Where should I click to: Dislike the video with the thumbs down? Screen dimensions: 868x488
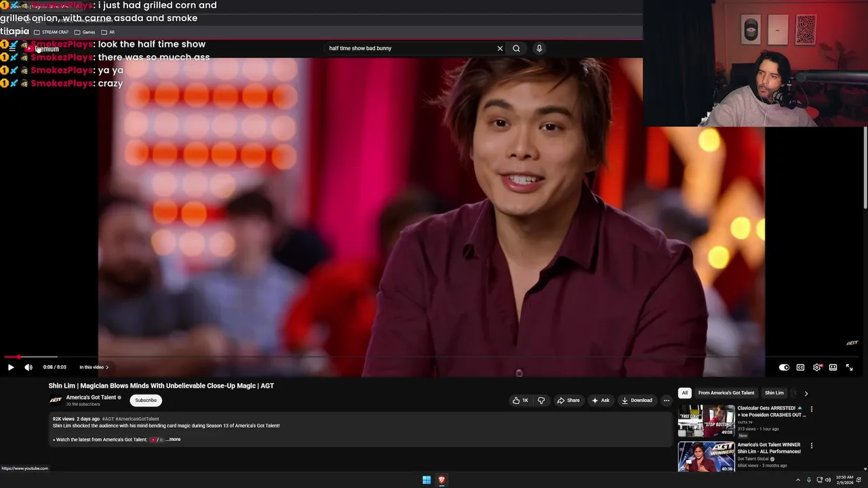[x=541, y=401]
